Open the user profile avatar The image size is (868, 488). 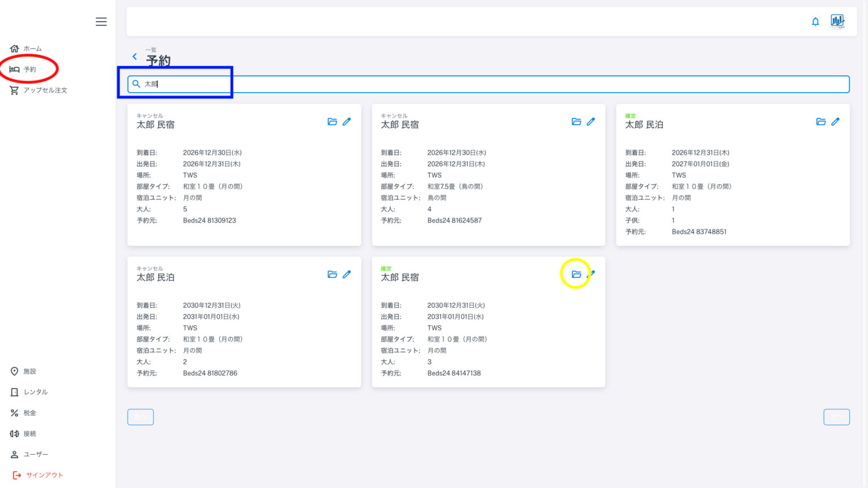(837, 22)
